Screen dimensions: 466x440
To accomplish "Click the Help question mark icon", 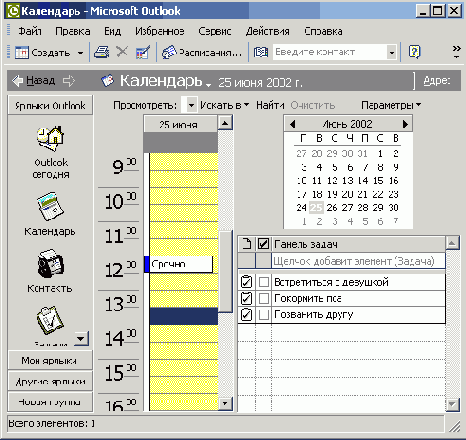I will tap(414, 52).
